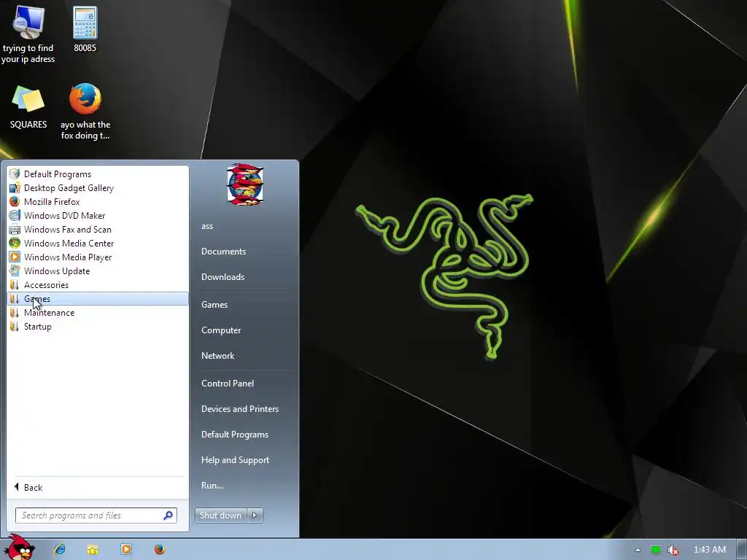Open the 'ass' user folder link

207,226
